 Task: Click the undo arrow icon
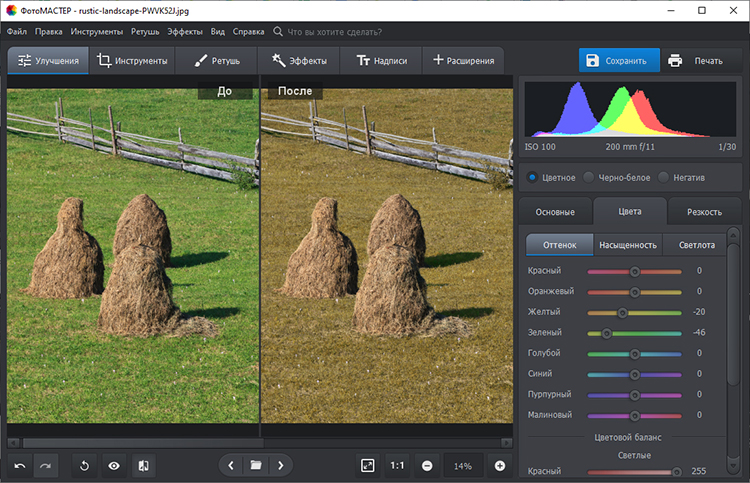20,465
